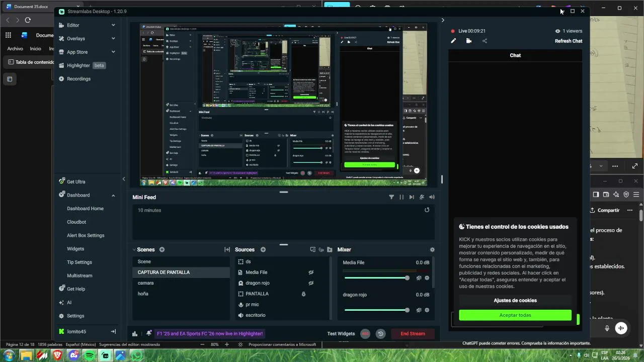Collapse the left sidebar arrow
Viewport: 644px width, 362px height.
click(124, 179)
